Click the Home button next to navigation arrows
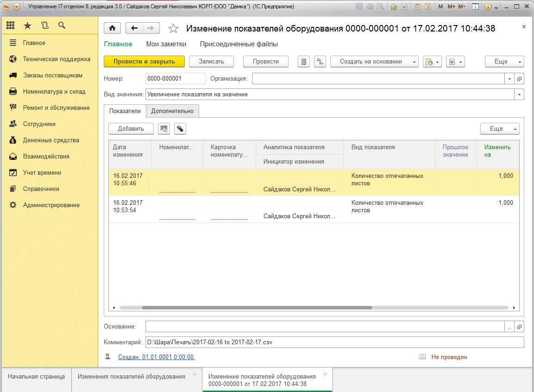 click(x=112, y=28)
